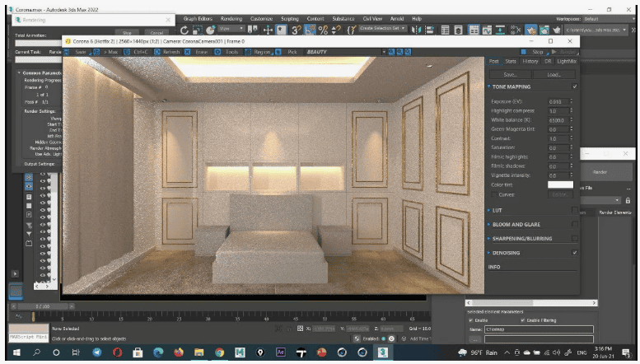Click the Erase icon in frame buffer
This screenshot has height=364, width=640.
click(187, 52)
